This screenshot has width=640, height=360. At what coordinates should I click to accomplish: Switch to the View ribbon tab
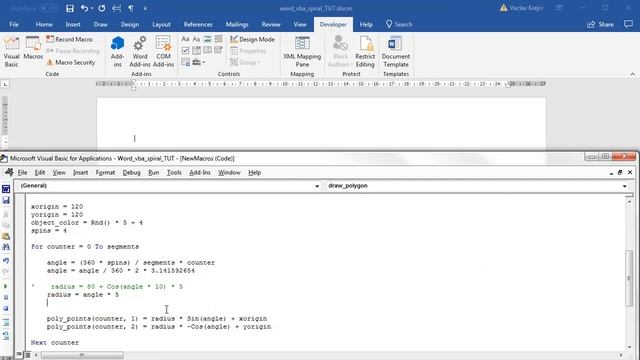click(300, 24)
